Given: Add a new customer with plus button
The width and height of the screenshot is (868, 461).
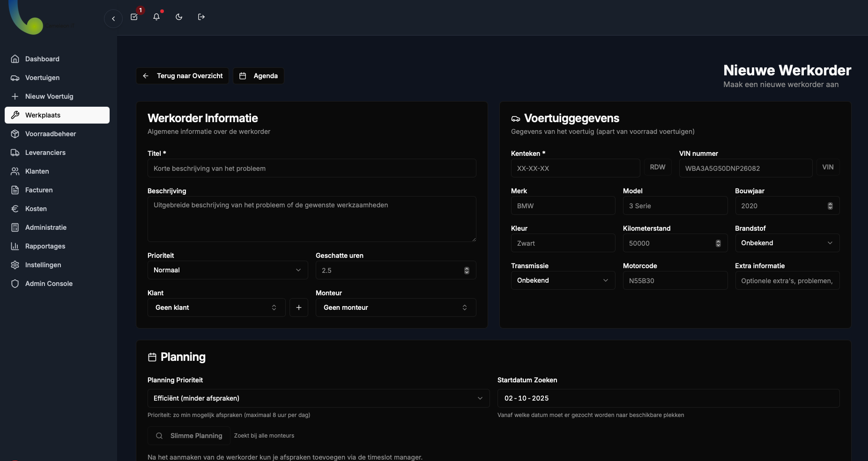Looking at the screenshot, I should click(299, 307).
